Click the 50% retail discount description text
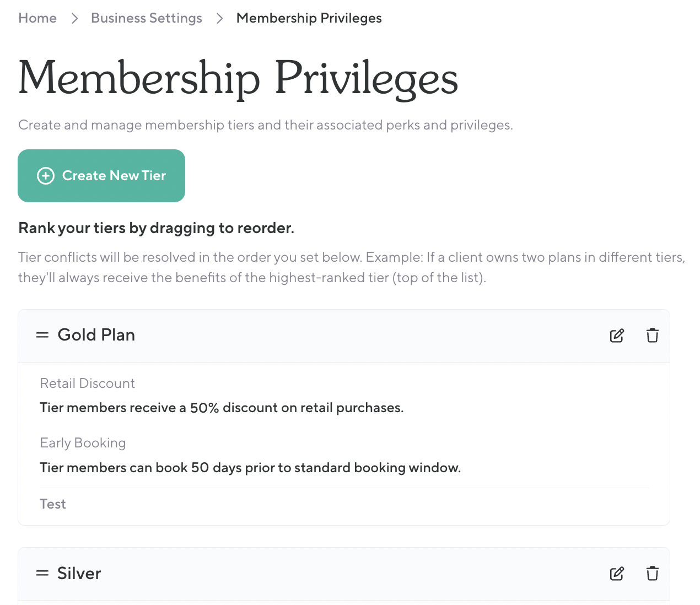700x605 pixels. coord(222,408)
